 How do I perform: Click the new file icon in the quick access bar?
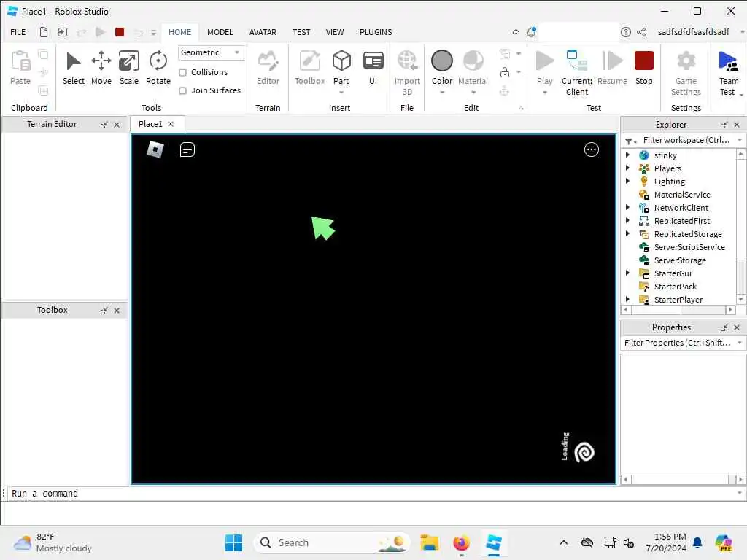coord(43,32)
